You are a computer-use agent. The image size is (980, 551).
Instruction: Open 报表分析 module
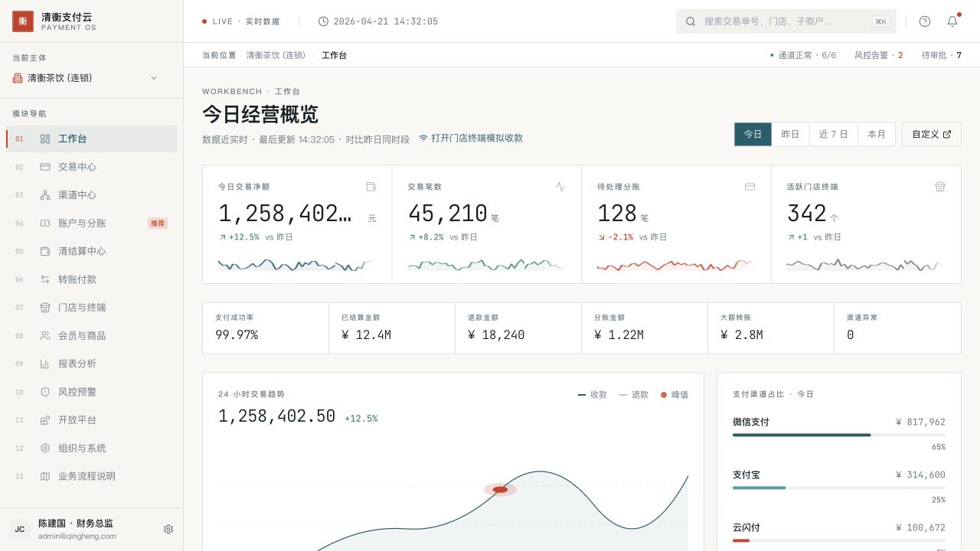tap(91, 364)
